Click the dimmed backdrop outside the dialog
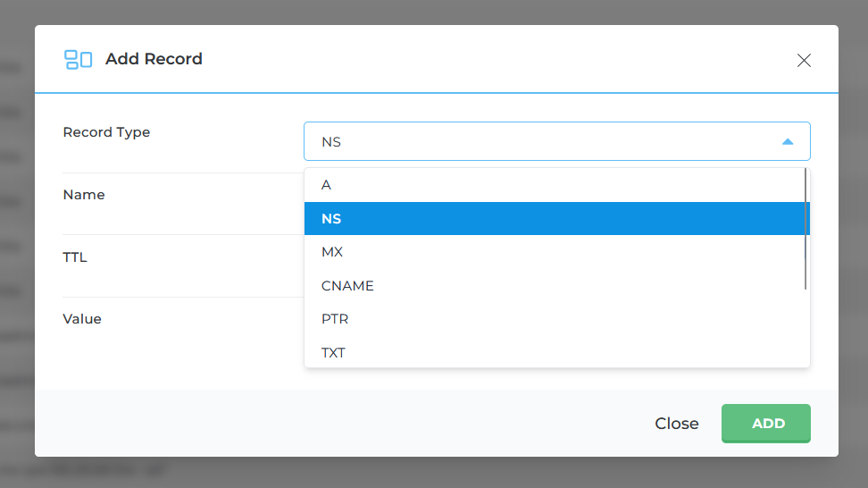868x488 pixels. pos(853,268)
